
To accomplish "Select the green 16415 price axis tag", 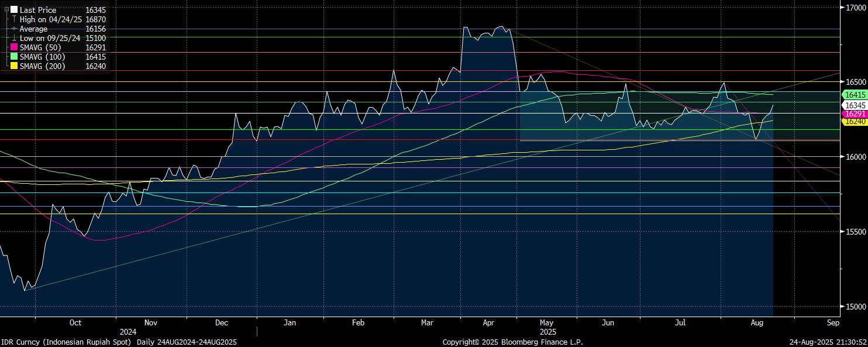I will click(855, 95).
